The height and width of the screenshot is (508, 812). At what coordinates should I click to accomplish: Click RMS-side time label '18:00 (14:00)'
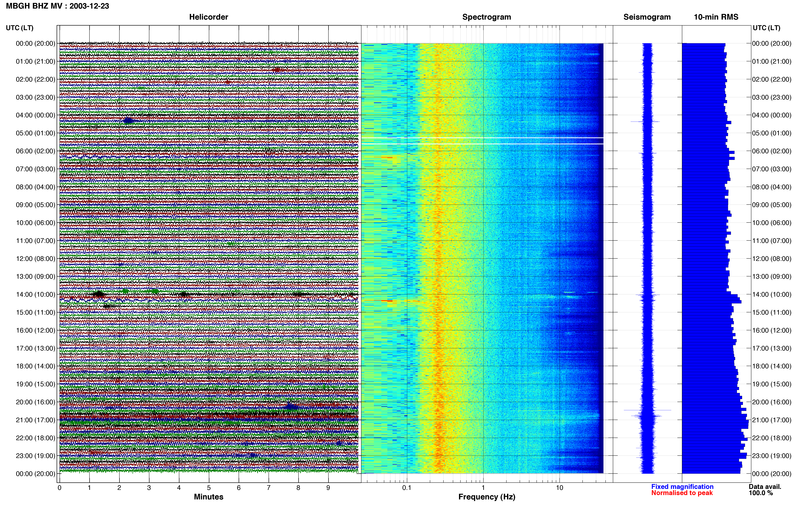(772, 366)
